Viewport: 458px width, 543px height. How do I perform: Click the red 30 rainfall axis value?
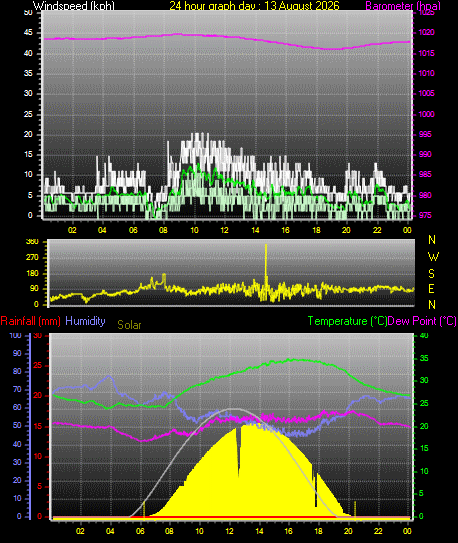pos(38,336)
